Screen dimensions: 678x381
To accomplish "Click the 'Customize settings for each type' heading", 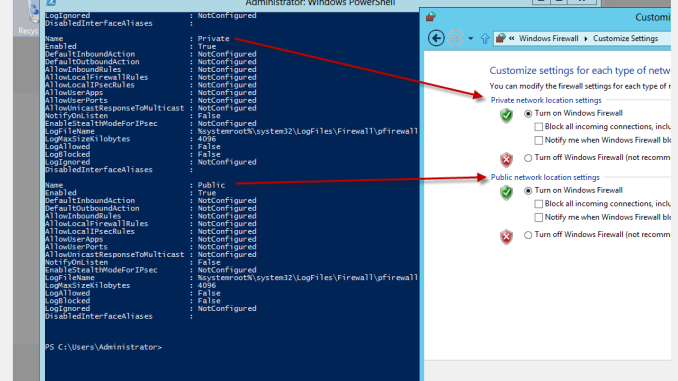I will coord(579,70).
